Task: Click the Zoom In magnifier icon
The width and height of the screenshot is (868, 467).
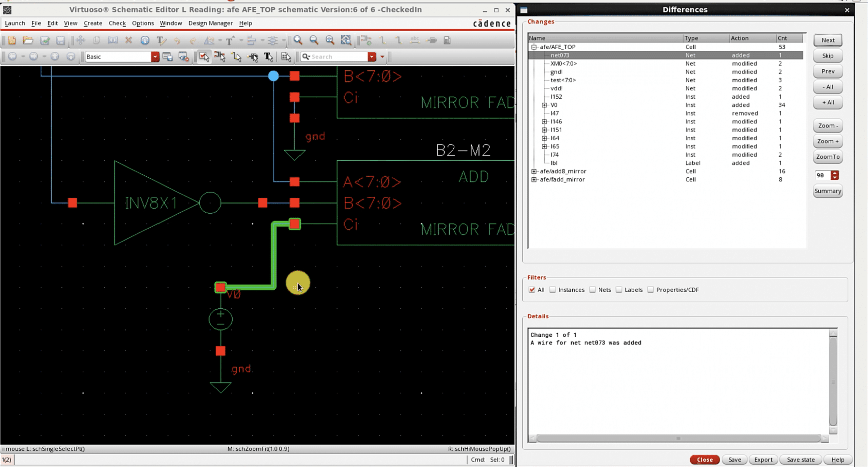Action: 298,40
